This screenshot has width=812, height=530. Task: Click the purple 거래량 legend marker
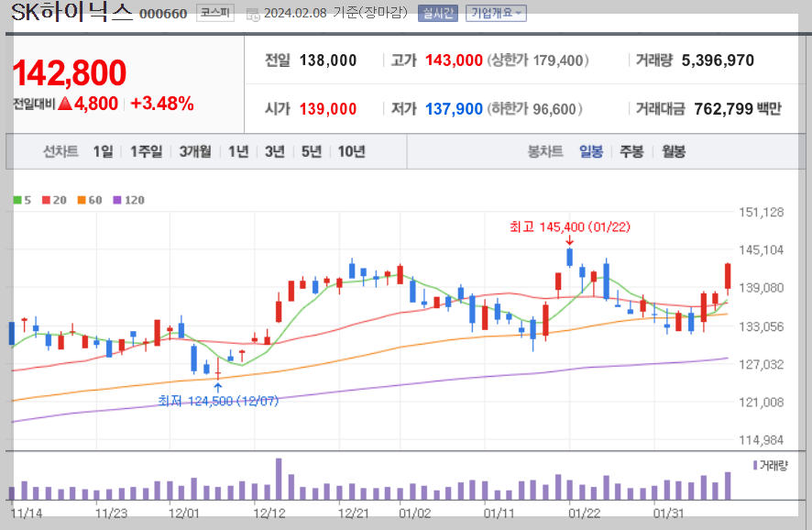tap(755, 465)
